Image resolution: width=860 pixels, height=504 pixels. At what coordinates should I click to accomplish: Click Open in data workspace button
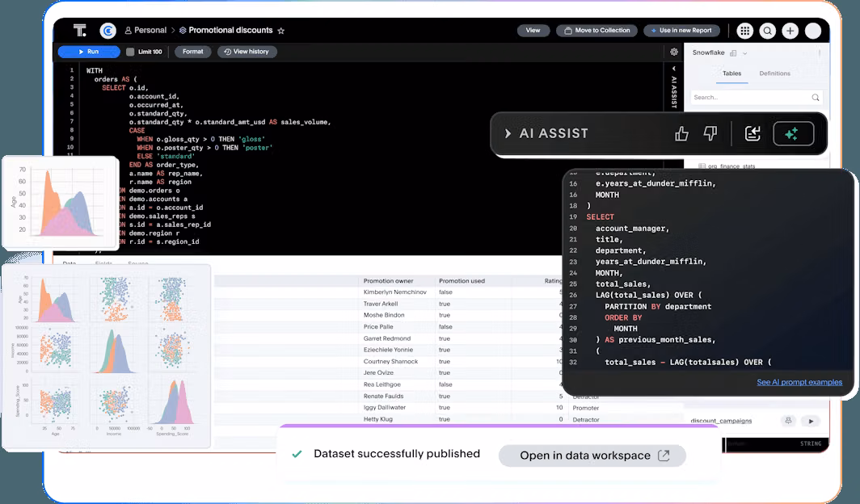point(592,456)
